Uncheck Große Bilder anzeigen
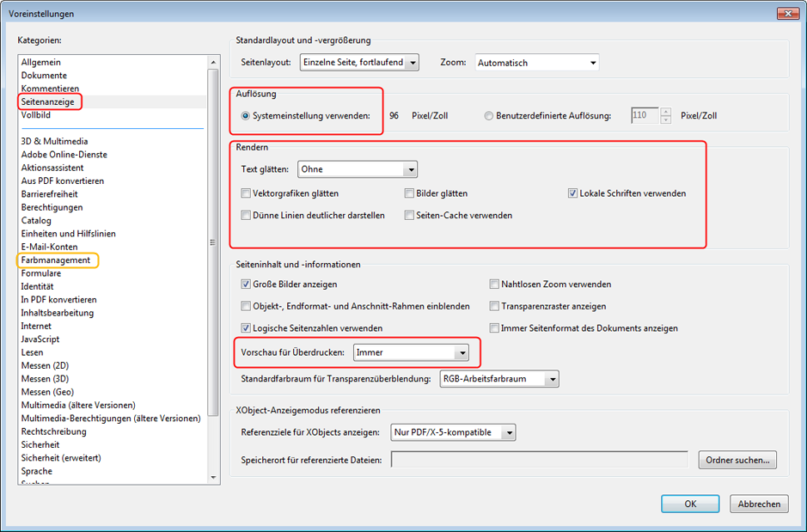This screenshot has height=532, width=807. click(246, 284)
